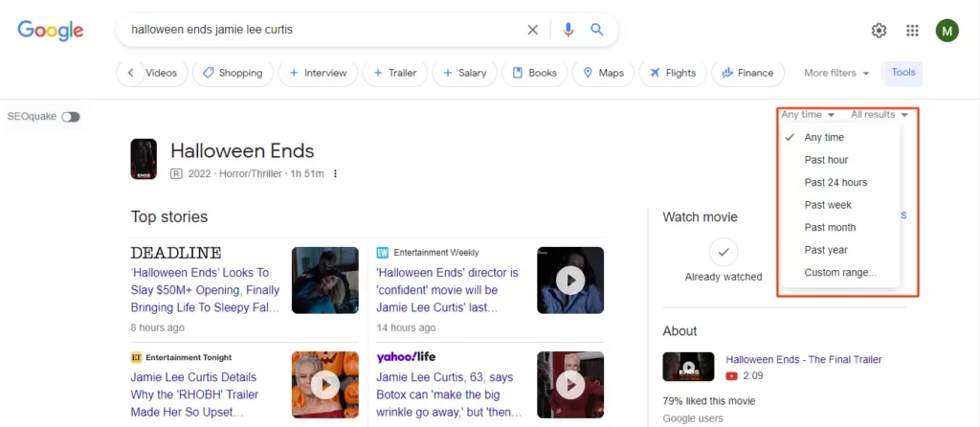980x427 pixels.
Task: Toggle the SEOquake switch
Action: 71,117
